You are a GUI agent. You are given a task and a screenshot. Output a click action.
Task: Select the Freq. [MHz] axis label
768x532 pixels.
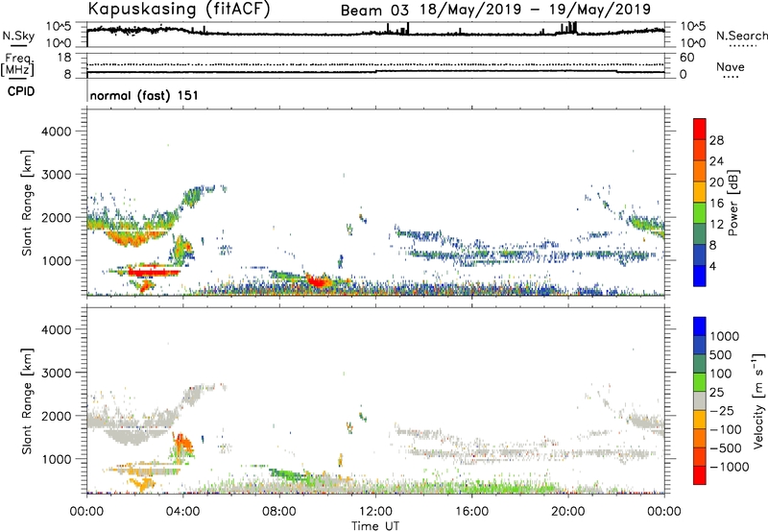pyautogui.click(x=18, y=65)
